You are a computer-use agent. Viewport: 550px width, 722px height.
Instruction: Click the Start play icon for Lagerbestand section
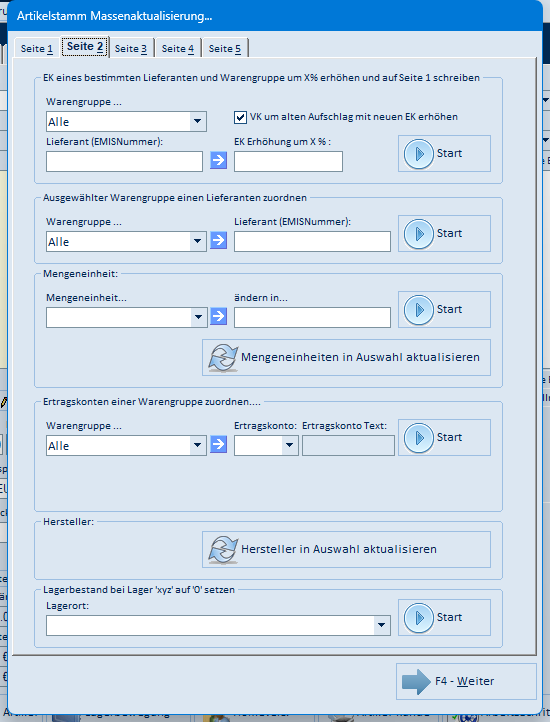coord(419,618)
